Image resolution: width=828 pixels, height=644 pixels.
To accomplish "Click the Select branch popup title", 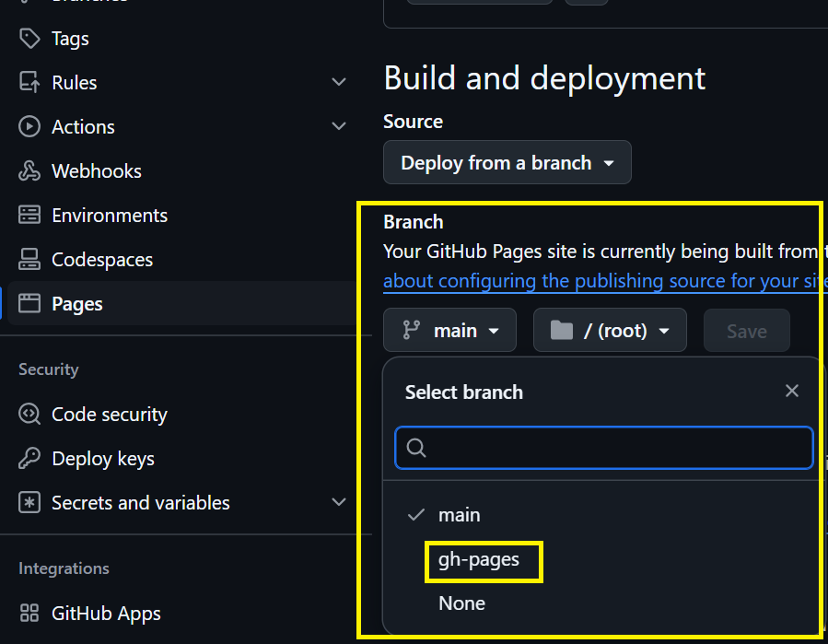I will [x=464, y=392].
